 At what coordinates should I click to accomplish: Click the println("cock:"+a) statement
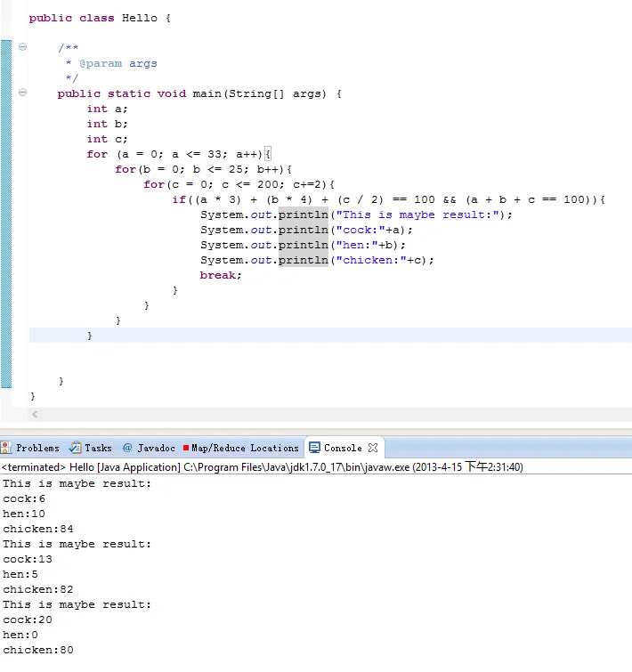tap(307, 230)
